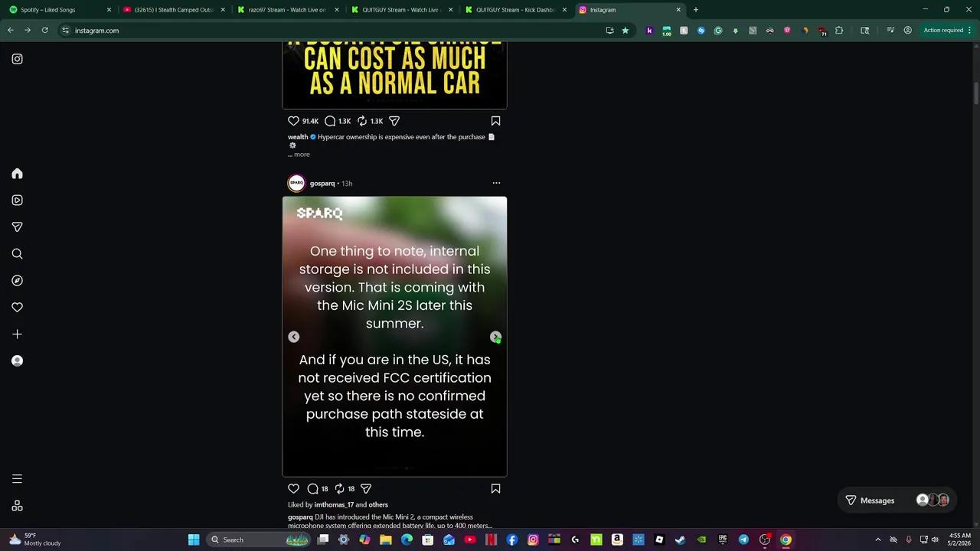The width and height of the screenshot is (980, 551).
Task: Open Steam from the taskbar
Action: 680,540
